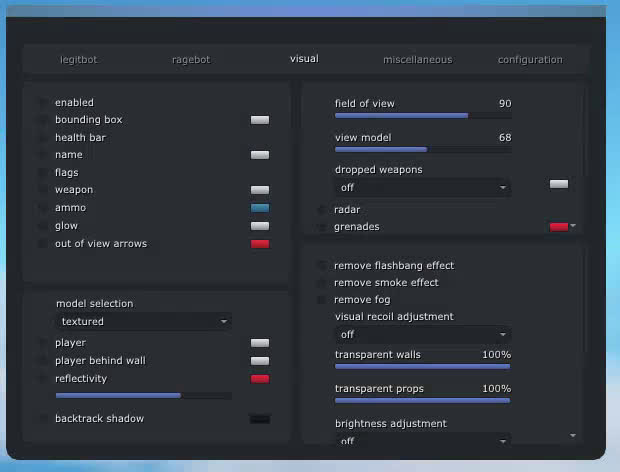Pick the red grenades color swatch

tap(558, 227)
